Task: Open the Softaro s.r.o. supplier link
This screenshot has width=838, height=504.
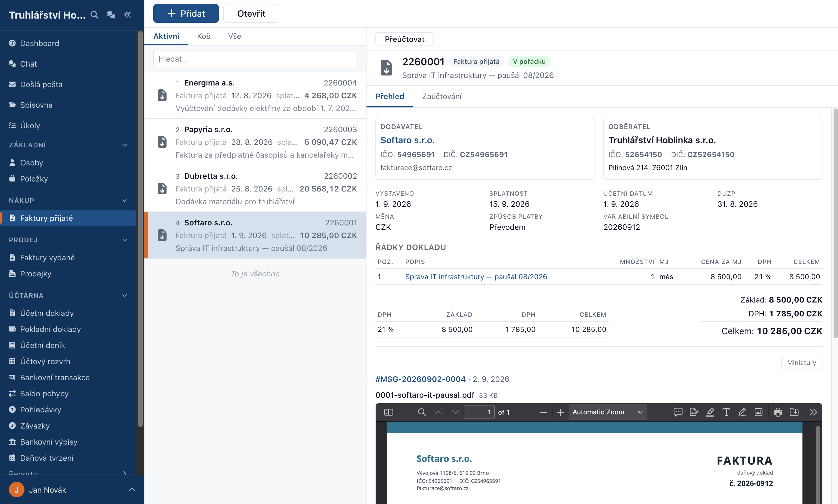Action: tap(407, 140)
